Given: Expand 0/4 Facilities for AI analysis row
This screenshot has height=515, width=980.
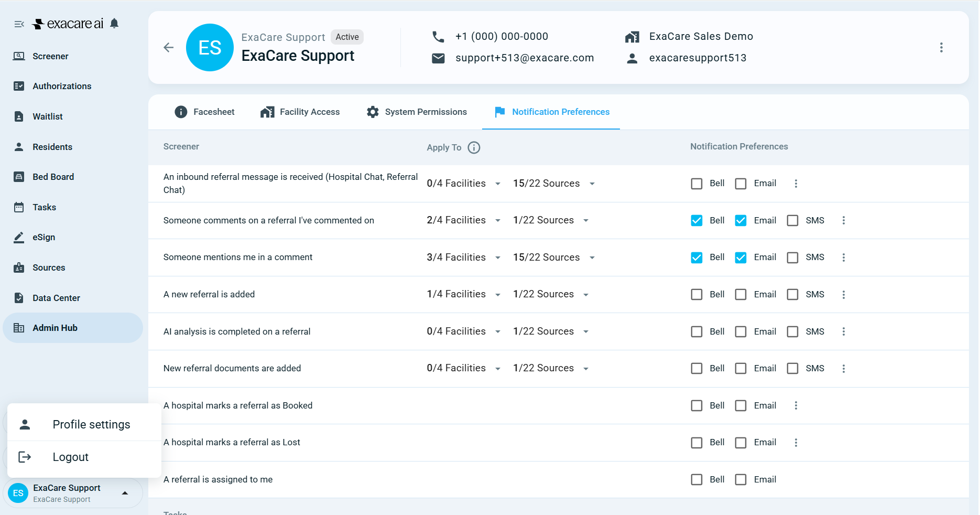Looking at the screenshot, I should 464,331.
